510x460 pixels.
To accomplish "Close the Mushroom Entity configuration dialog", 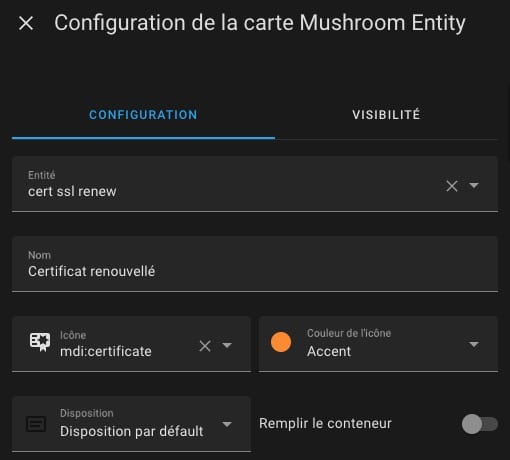I will pos(26,23).
